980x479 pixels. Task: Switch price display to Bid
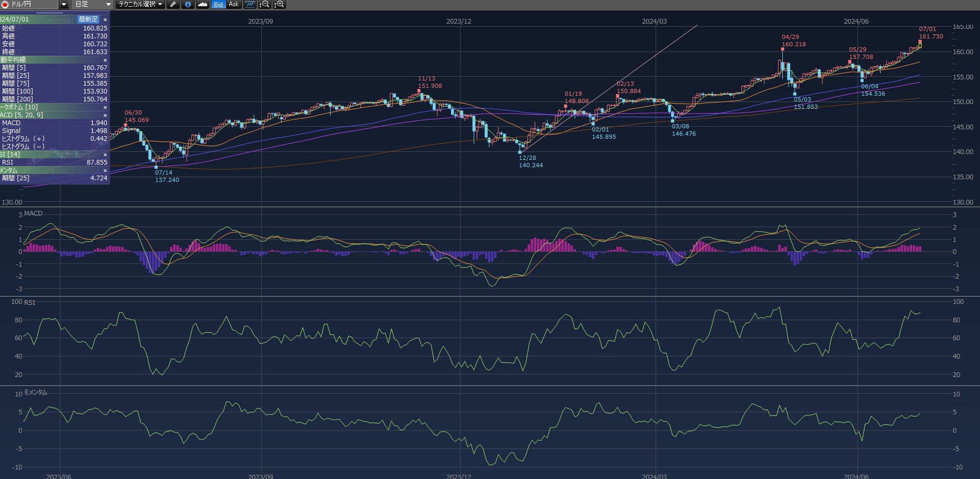pyautogui.click(x=218, y=4)
